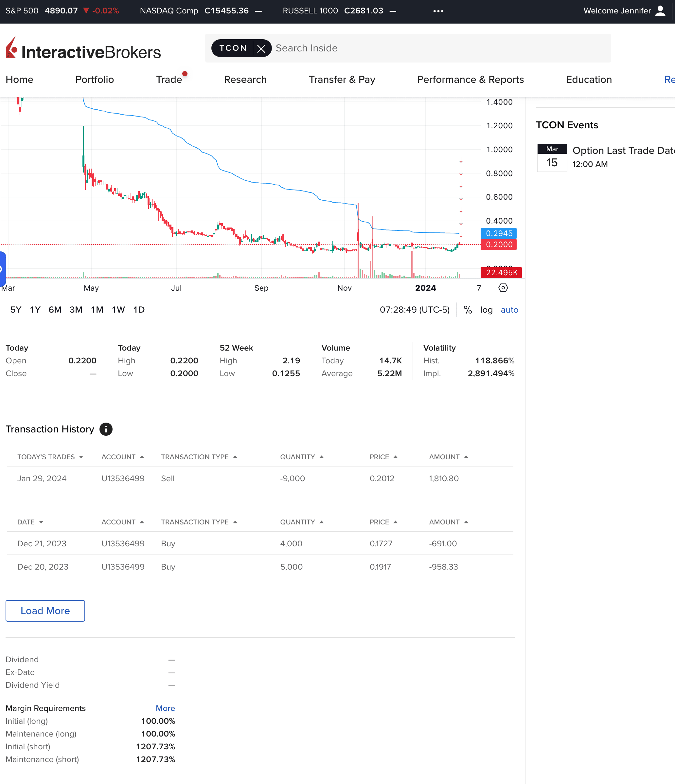
Task: Toggle percent scale on chart
Action: point(468,310)
